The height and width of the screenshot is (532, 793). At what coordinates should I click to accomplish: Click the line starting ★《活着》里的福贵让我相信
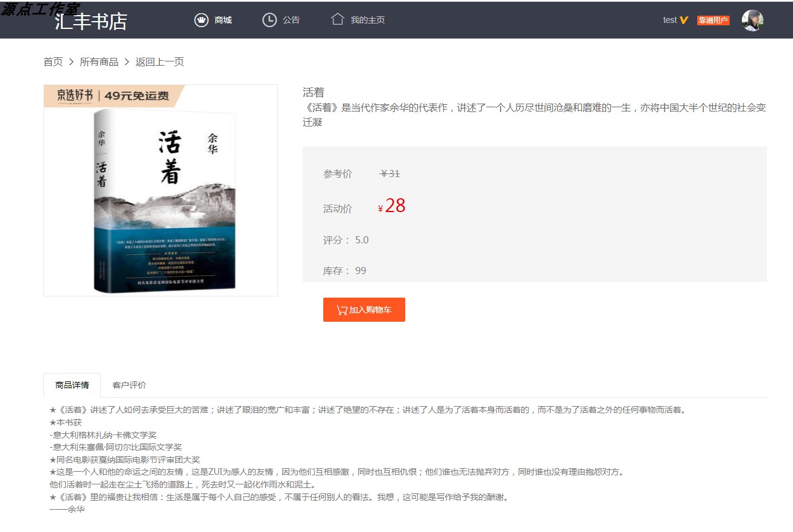coord(279,496)
